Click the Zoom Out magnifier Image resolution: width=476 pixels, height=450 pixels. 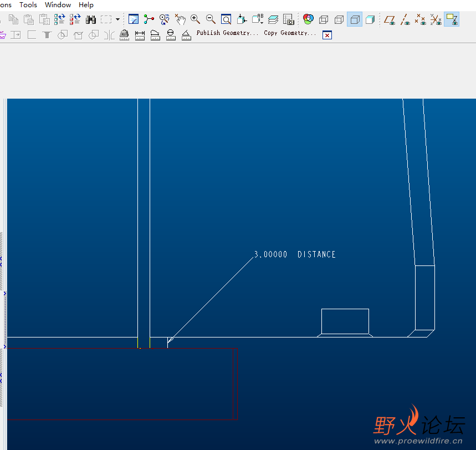tap(211, 19)
